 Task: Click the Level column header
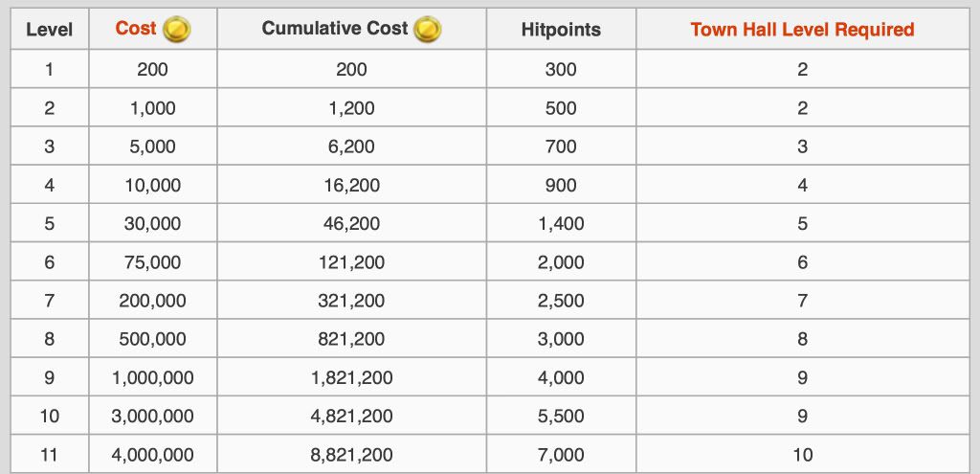pos(49,30)
